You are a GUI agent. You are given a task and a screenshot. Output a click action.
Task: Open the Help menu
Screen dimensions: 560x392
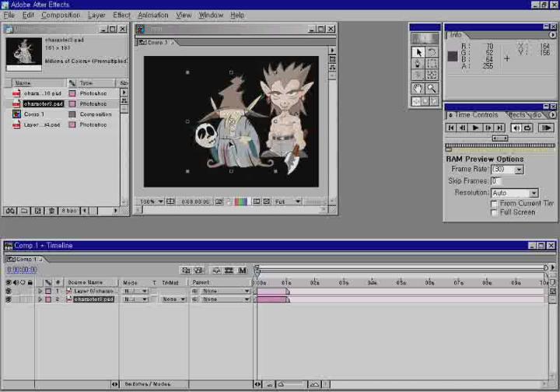237,15
